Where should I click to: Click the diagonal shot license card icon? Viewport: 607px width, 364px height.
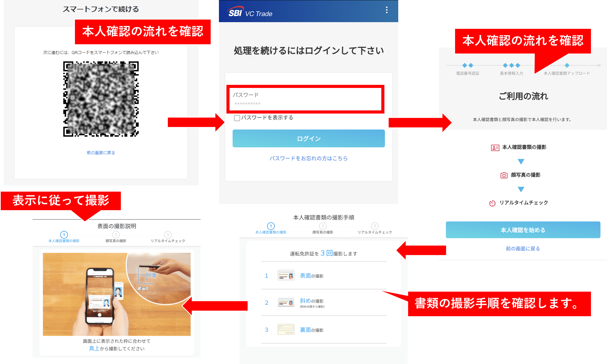click(x=286, y=302)
